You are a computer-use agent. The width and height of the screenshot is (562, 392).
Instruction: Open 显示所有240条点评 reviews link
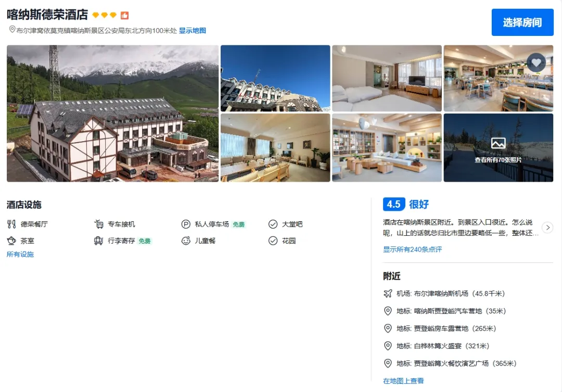click(413, 249)
